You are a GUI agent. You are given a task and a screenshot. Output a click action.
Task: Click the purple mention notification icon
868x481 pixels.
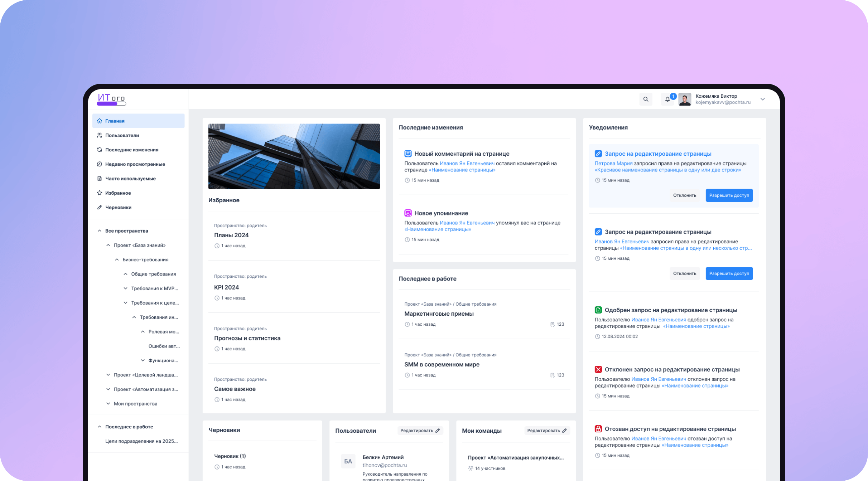coord(408,213)
